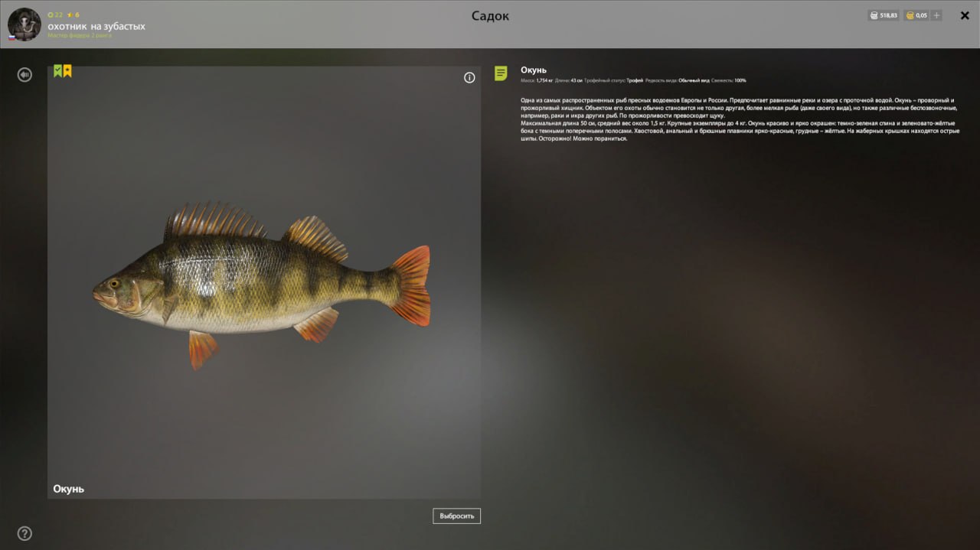980x550 pixels.
Task: Open the player avatar portrait
Action: pyautogui.click(x=24, y=24)
